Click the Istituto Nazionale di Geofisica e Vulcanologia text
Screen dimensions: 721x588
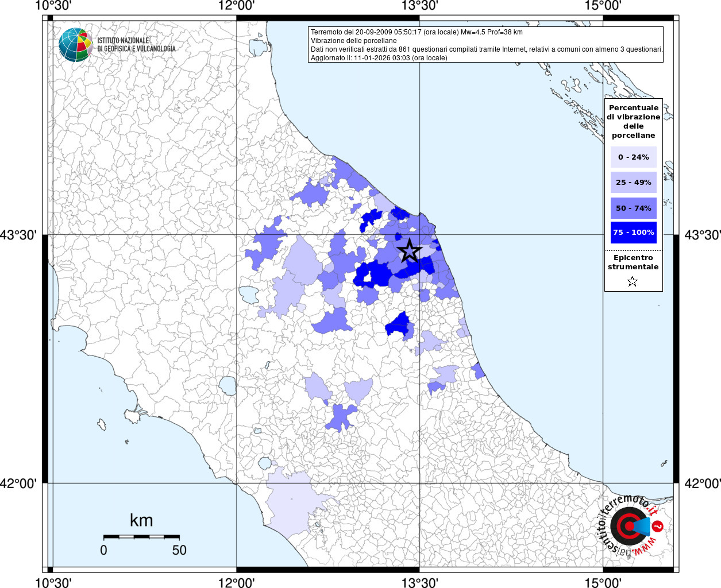[x=136, y=45]
